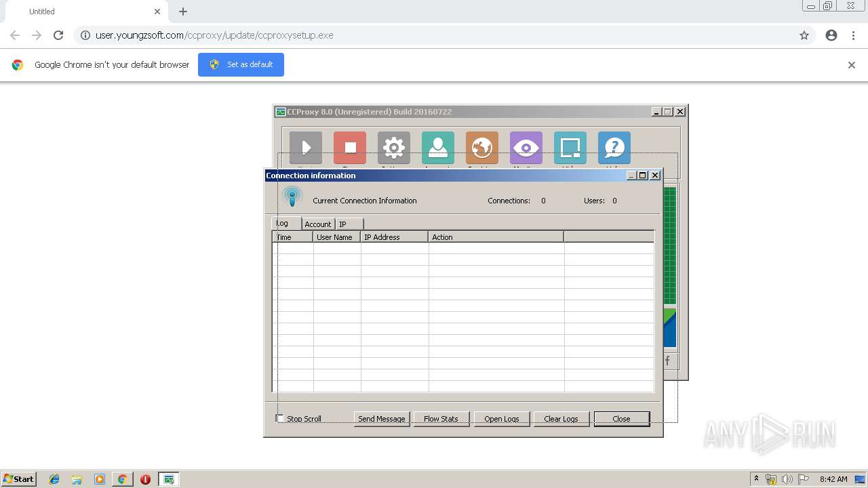The width and height of the screenshot is (868, 488).
Task: Reload the page in Chrome
Action: 58,35
